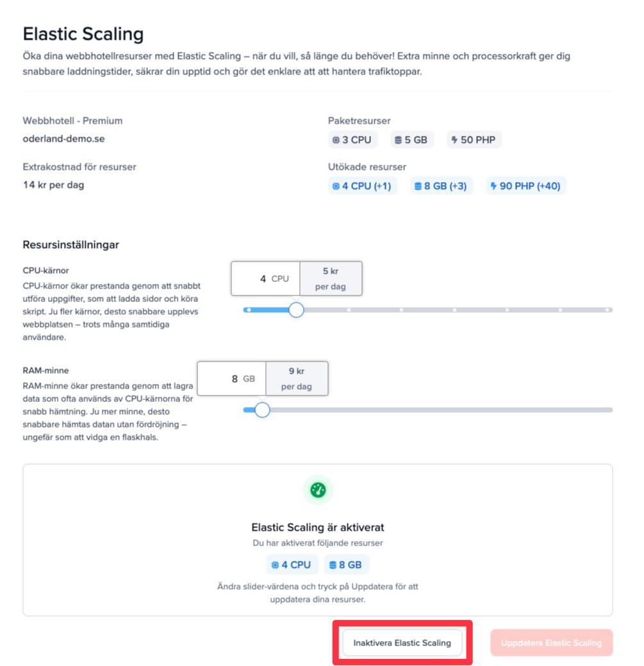The height and width of the screenshot is (666, 644).
Task: Click the lightning icon beside 50 PHP
Action: (454, 140)
